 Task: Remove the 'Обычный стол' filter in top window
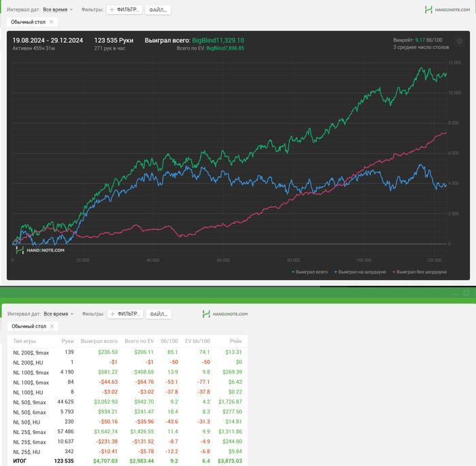click(x=51, y=22)
